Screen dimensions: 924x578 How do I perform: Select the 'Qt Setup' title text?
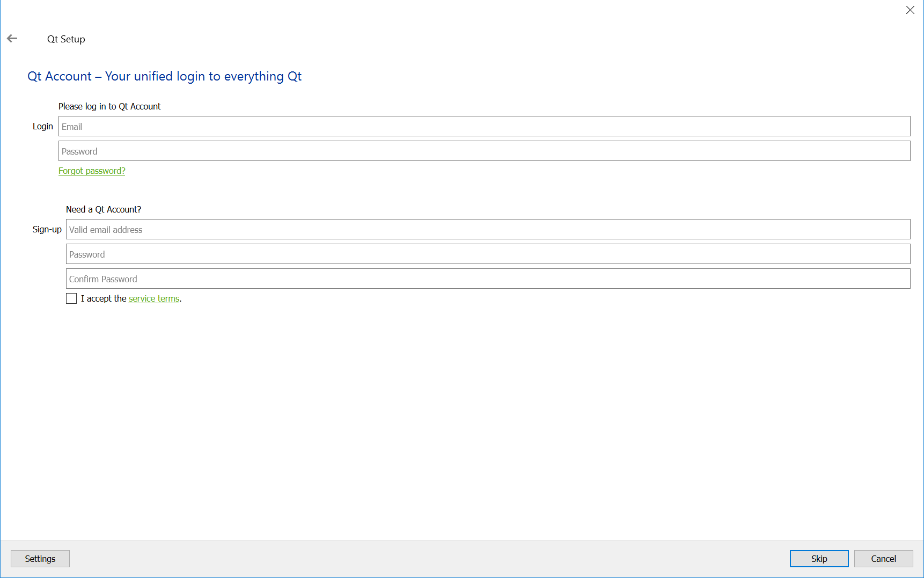coord(66,39)
